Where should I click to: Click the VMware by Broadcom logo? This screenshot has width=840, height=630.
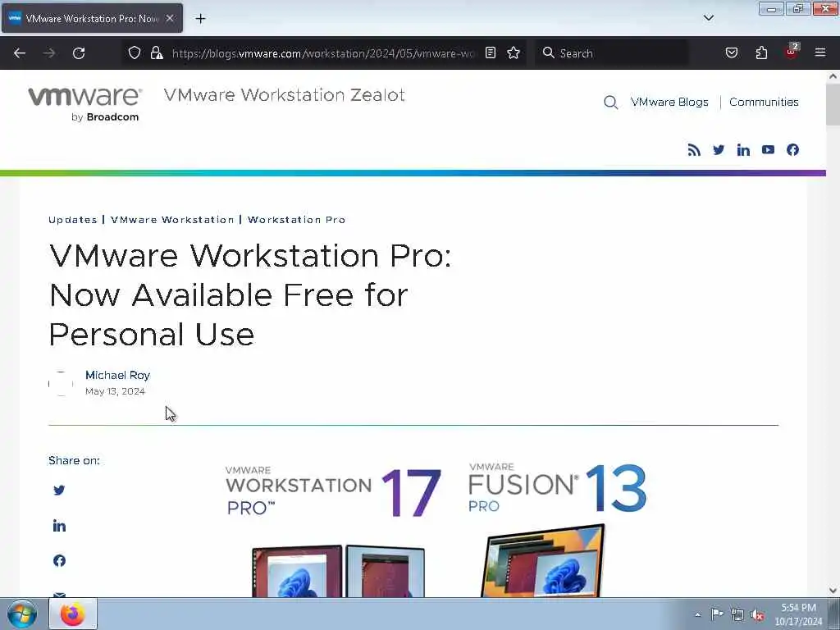click(x=85, y=104)
